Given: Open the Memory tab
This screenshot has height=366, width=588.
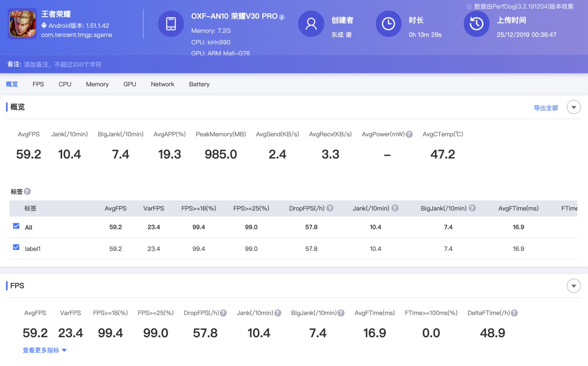Looking at the screenshot, I should pyautogui.click(x=97, y=84).
